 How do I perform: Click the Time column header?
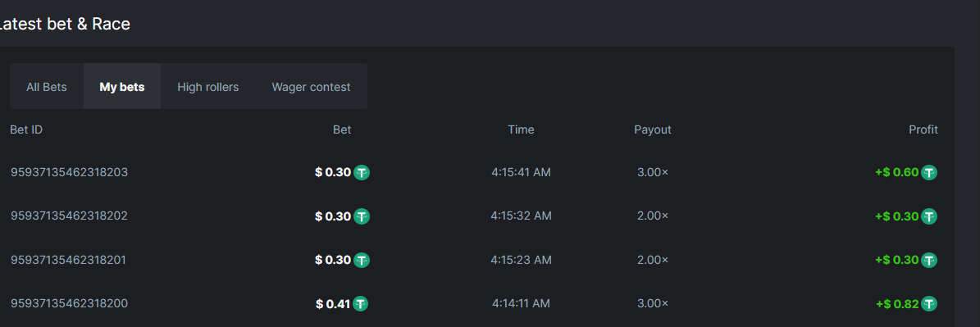521,129
